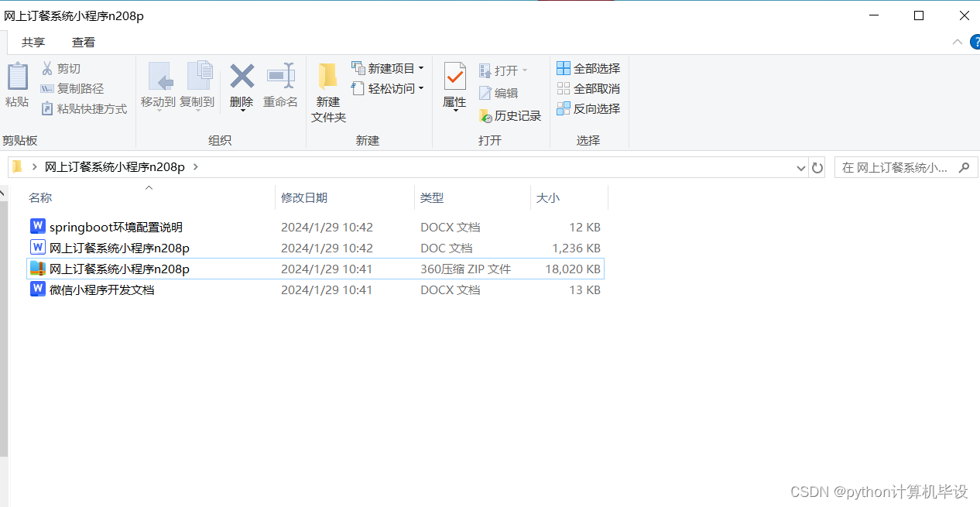Click the partly hidden tab left of 共享
Image resolution: width=980 pixels, height=507 pixels.
(3, 43)
